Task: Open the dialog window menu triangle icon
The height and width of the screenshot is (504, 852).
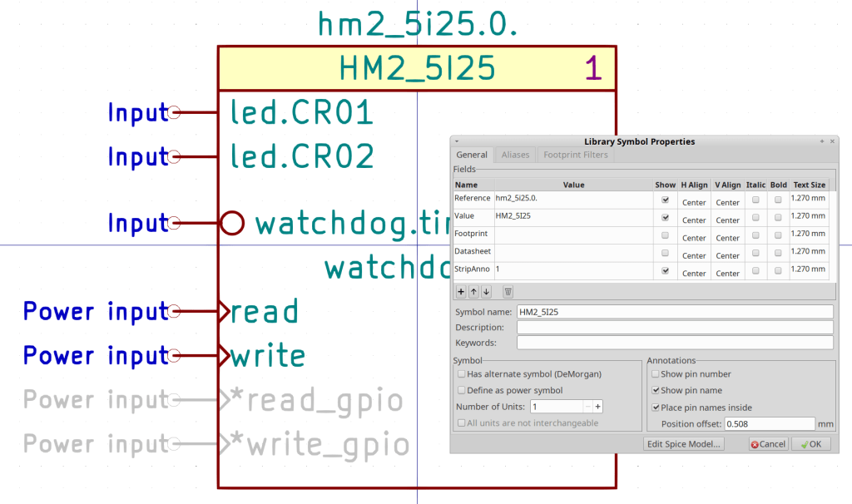Action: pos(456,141)
